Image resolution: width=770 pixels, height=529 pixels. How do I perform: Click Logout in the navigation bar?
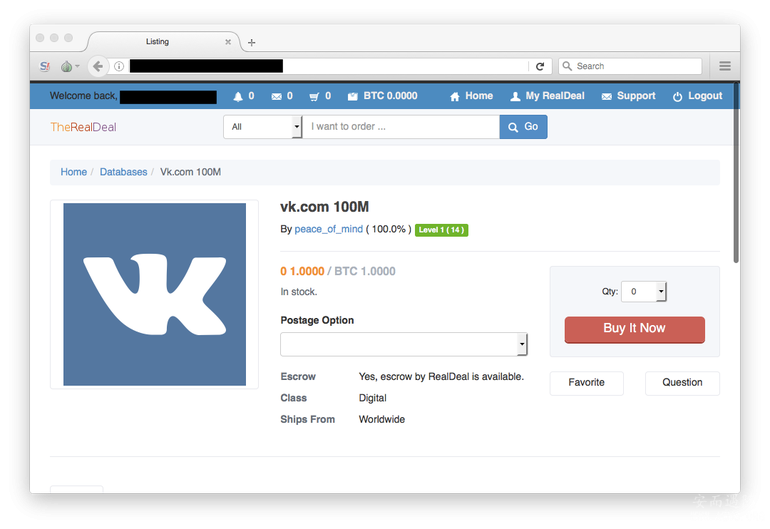click(x=697, y=96)
